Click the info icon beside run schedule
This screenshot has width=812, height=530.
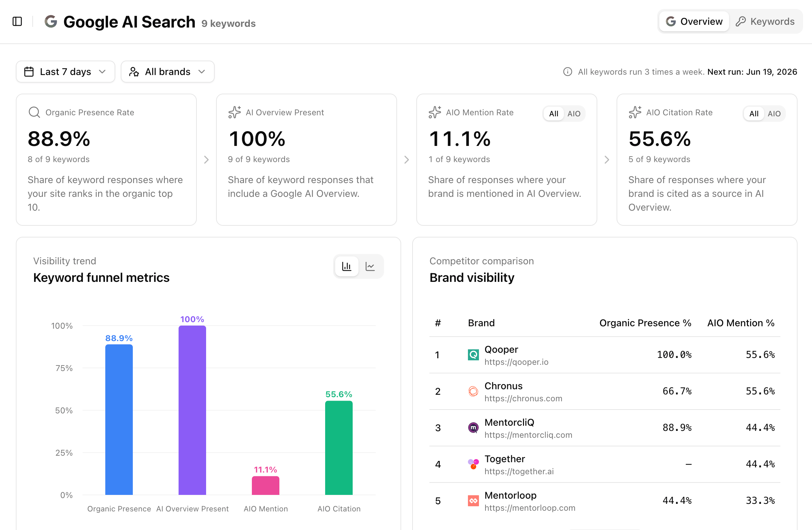[567, 72]
